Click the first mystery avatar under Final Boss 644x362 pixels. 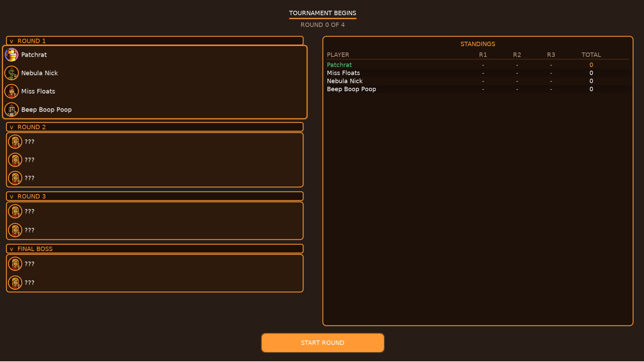tap(15, 264)
